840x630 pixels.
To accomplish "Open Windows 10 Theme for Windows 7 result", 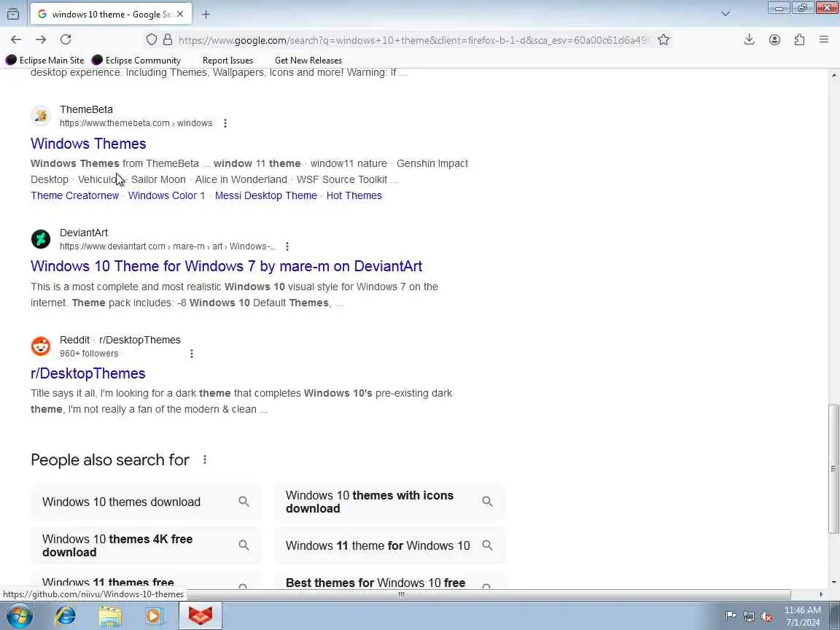I will pos(226,266).
